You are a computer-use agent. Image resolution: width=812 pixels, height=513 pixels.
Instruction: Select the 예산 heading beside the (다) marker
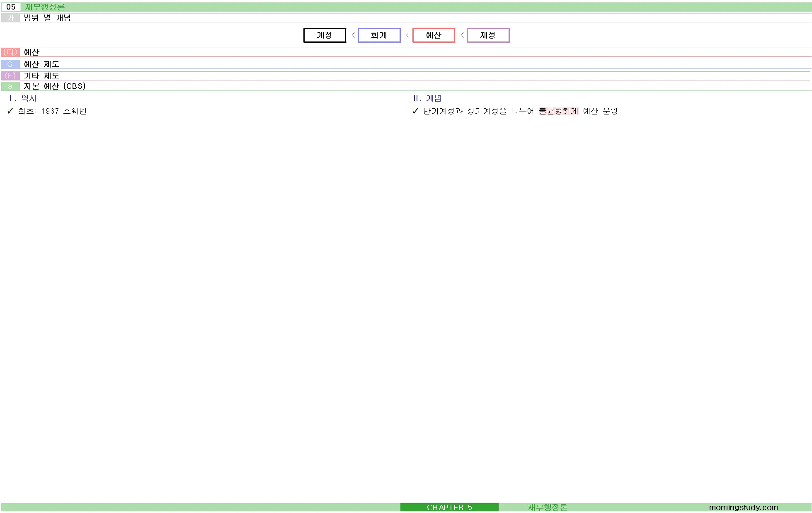32,52
